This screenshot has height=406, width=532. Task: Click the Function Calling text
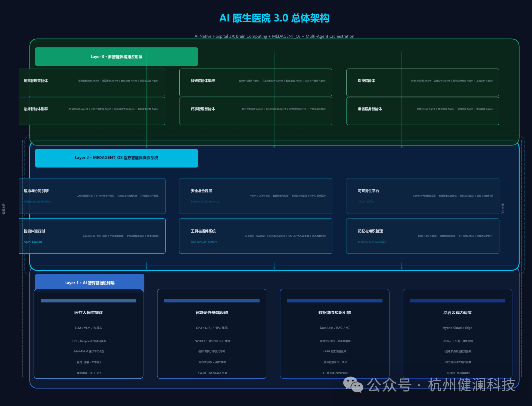276,236
